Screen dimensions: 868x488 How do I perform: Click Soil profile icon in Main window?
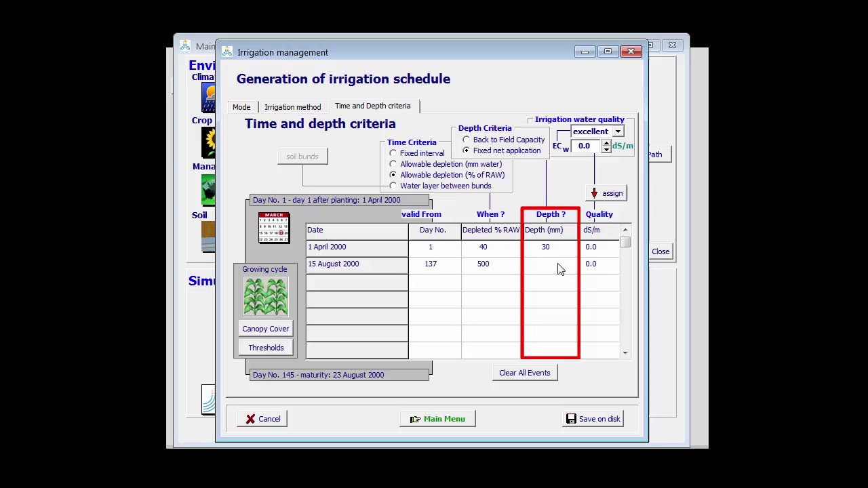[208, 237]
